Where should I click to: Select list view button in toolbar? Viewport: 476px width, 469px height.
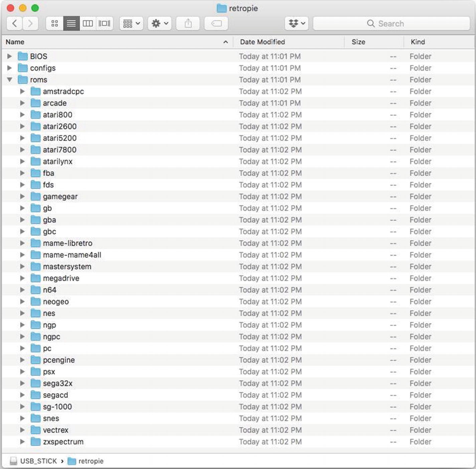point(71,23)
